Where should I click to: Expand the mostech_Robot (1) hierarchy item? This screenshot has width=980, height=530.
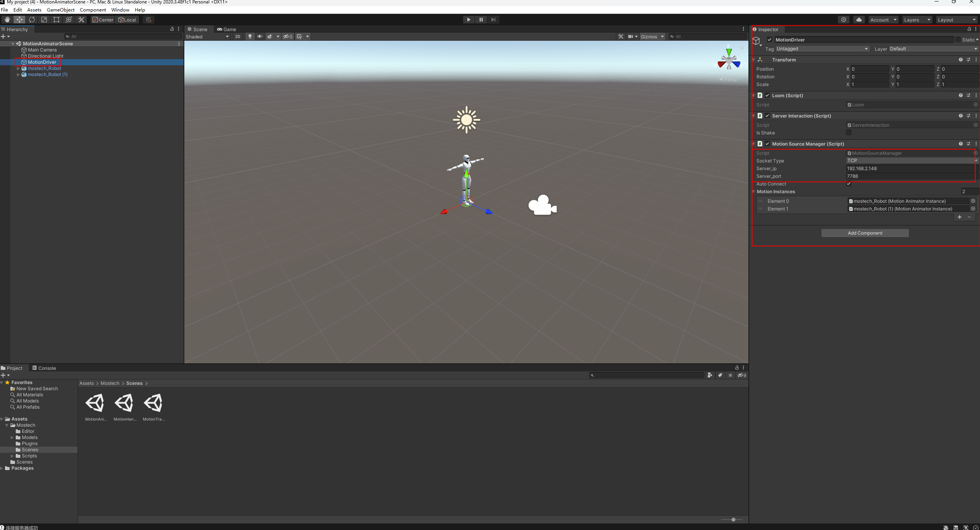click(x=18, y=75)
